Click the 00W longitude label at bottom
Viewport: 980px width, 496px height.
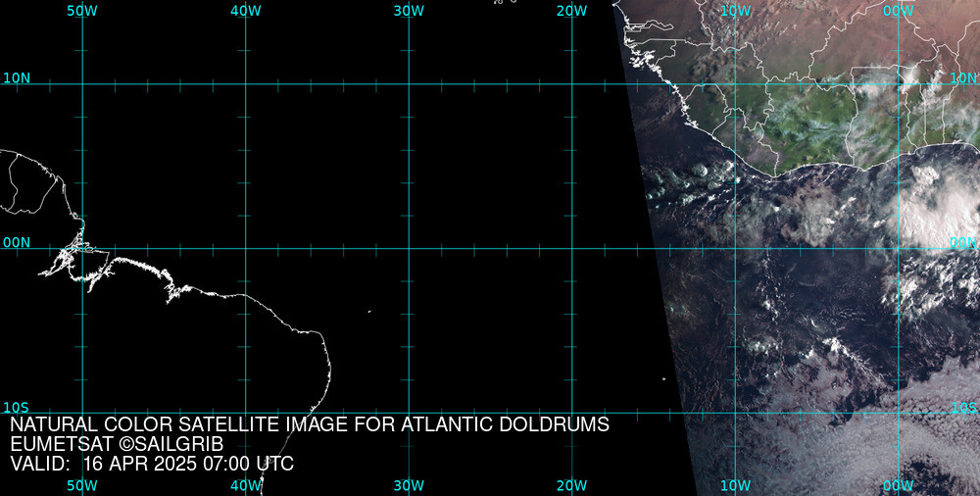[899, 485]
